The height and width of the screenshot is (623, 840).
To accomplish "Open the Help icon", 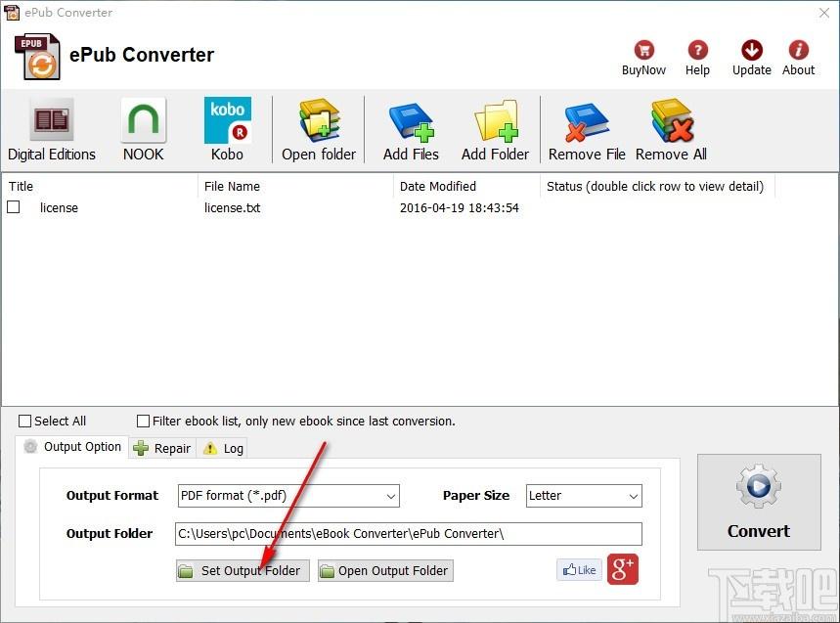I will click(697, 58).
